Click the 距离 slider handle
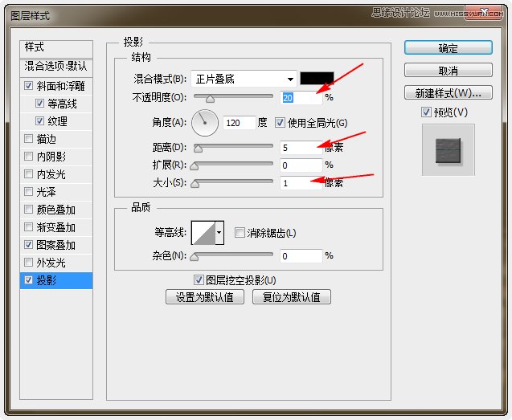This screenshot has width=512, height=420. [198, 149]
